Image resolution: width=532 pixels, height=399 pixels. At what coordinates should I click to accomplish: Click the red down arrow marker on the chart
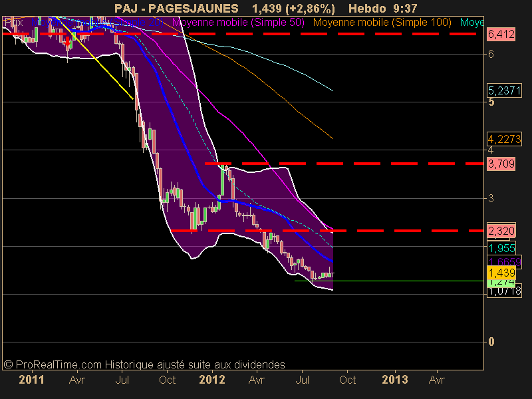[x=68, y=42]
